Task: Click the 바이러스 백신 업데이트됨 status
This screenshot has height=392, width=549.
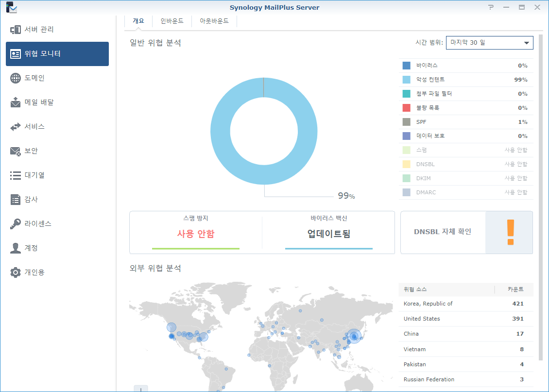Action: click(x=329, y=234)
